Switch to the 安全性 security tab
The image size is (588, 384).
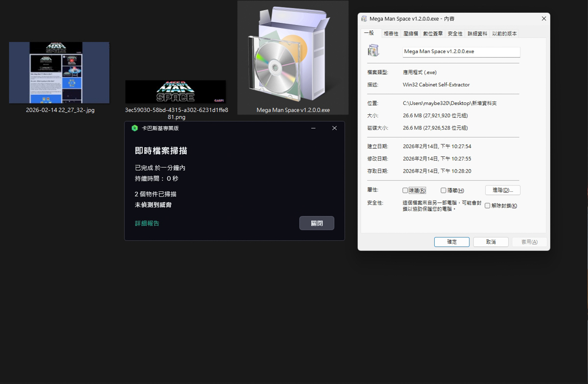pyautogui.click(x=455, y=33)
